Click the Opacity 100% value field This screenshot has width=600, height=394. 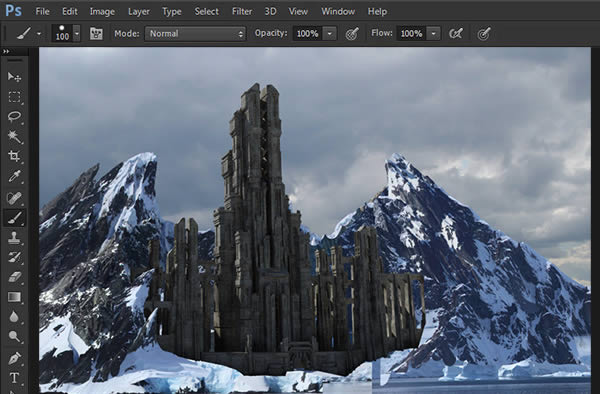[308, 34]
